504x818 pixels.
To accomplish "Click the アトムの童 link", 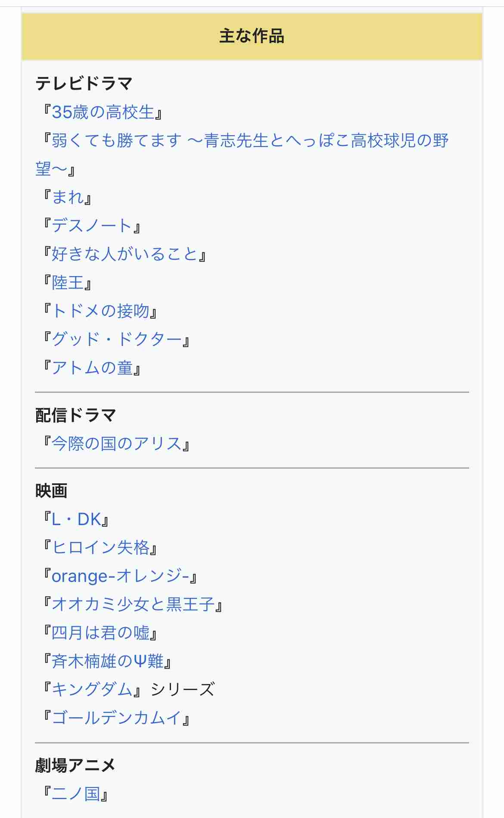I will click(x=92, y=368).
